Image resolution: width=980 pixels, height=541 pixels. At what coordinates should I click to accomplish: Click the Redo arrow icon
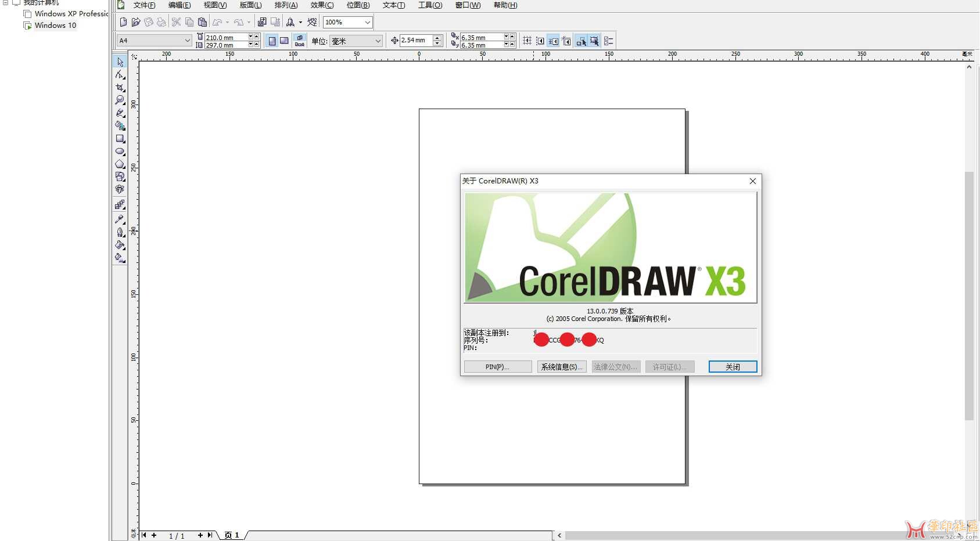(239, 22)
